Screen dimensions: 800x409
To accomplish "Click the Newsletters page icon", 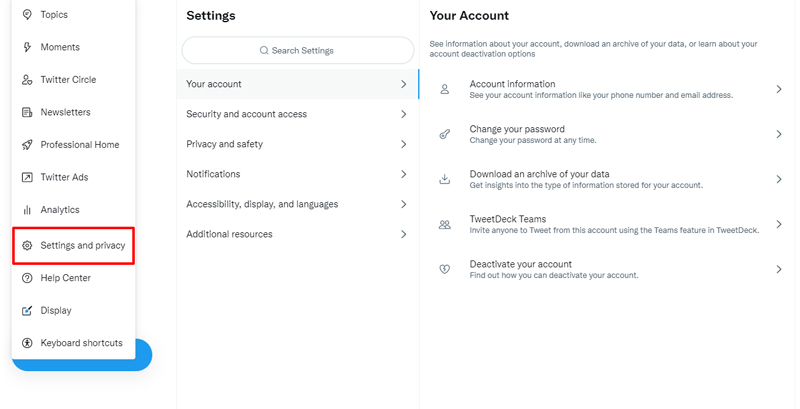I will (x=27, y=112).
